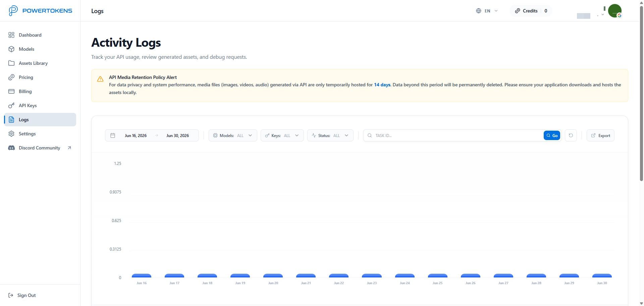Click the Credits link icon
644x306 pixels.
pyautogui.click(x=518, y=11)
